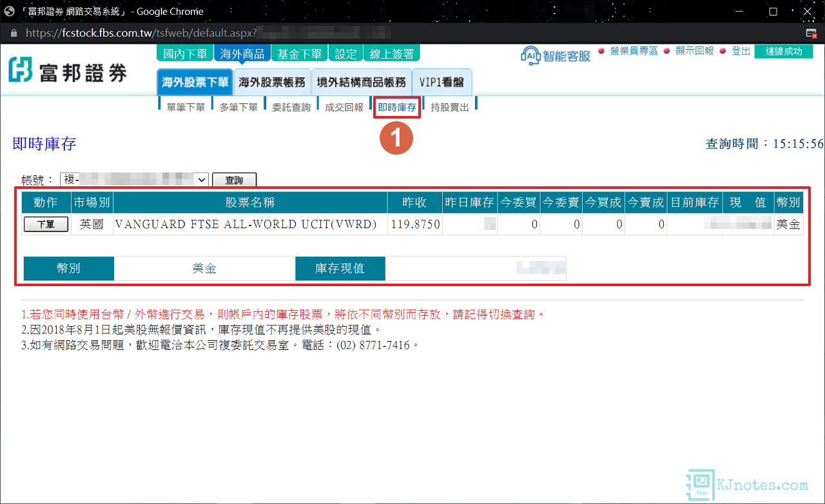
Task: Click the 營業員專區 link
Action: (x=634, y=51)
